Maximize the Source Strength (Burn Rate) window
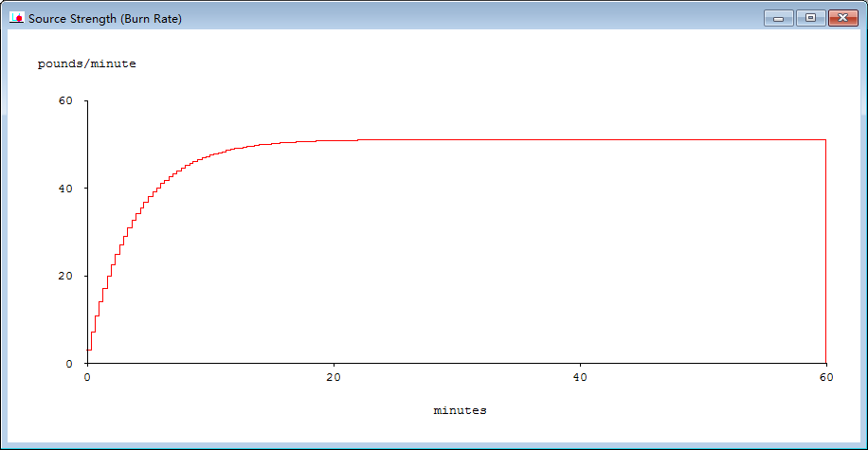Viewport: 868px width, 450px height. pos(811,18)
